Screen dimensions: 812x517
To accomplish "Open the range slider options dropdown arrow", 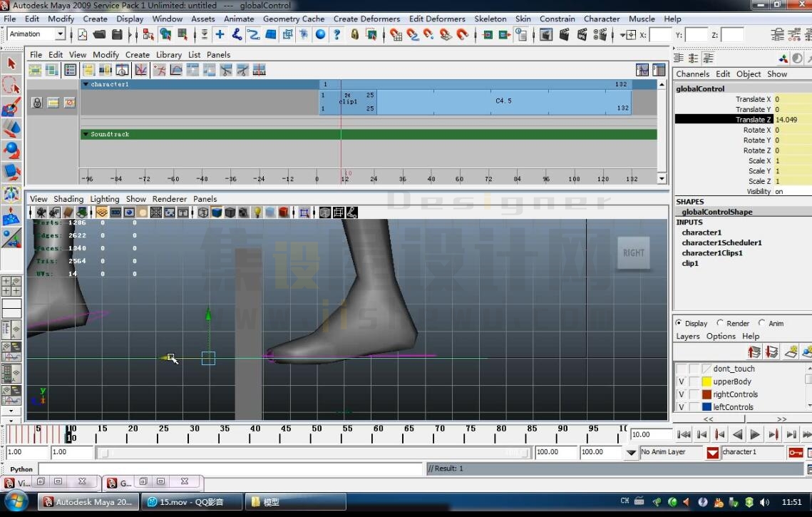I will pyautogui.click(x=631, y=453).
